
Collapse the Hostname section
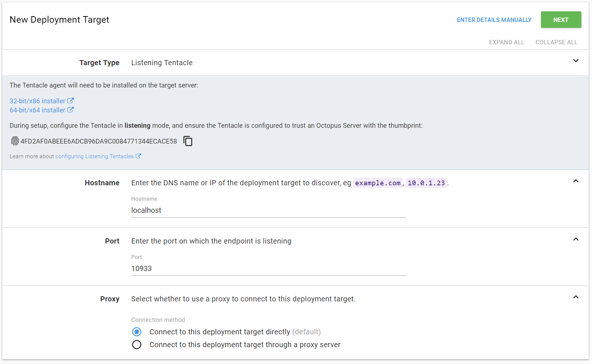point(576,181)
